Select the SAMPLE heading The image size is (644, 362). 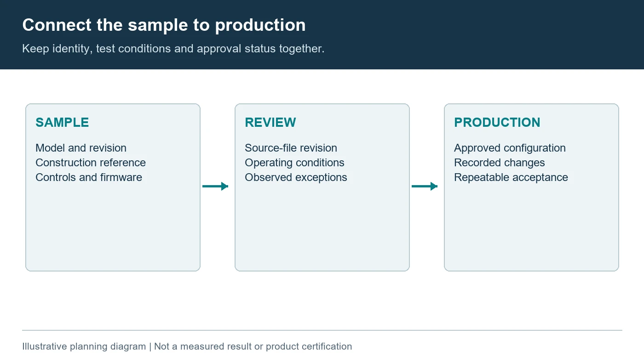click(62, 122)
